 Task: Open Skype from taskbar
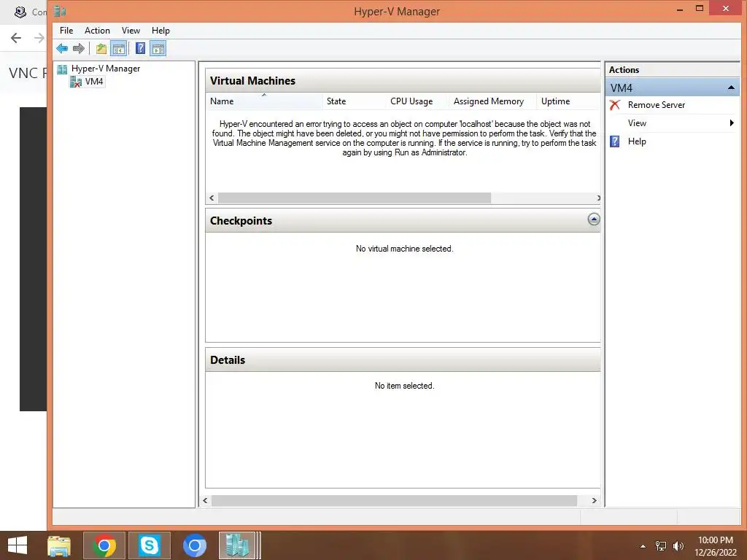149,545
